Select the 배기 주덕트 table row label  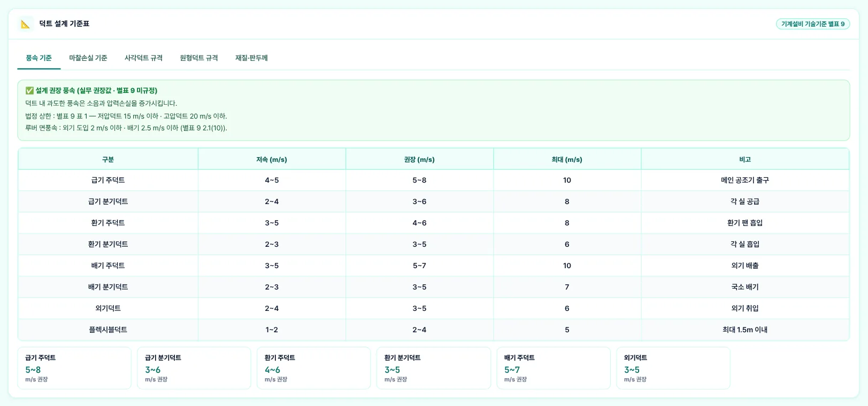tap(108, 266)
